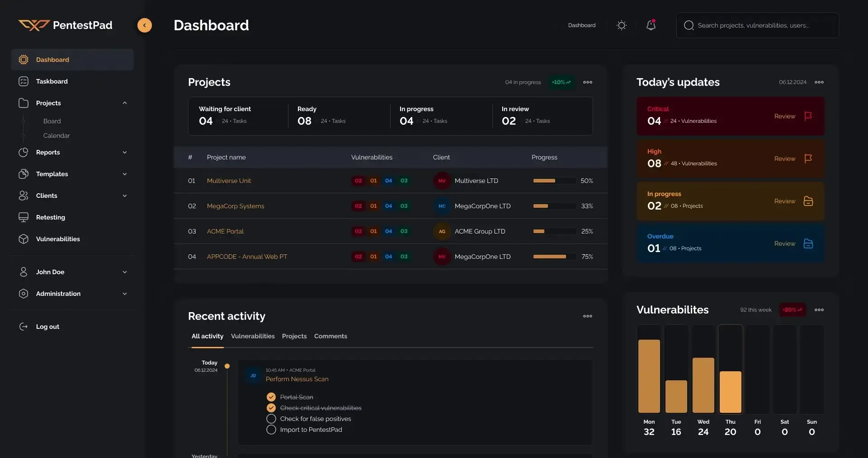Expand the Administration sidebar section
Viewport: 868px width, 458px height.
125,294
